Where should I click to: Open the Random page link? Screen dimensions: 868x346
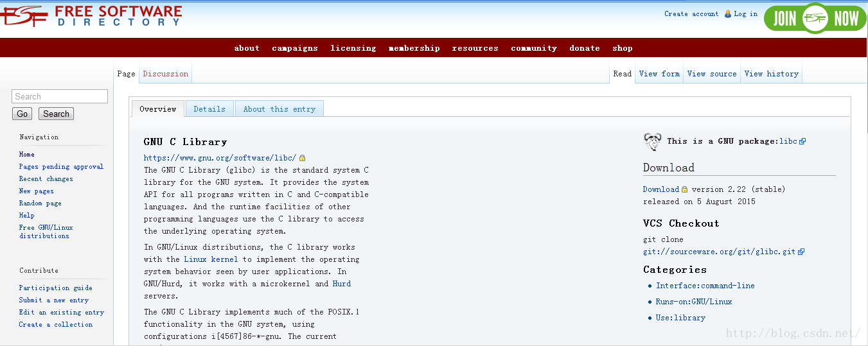(x=40, y=203)
